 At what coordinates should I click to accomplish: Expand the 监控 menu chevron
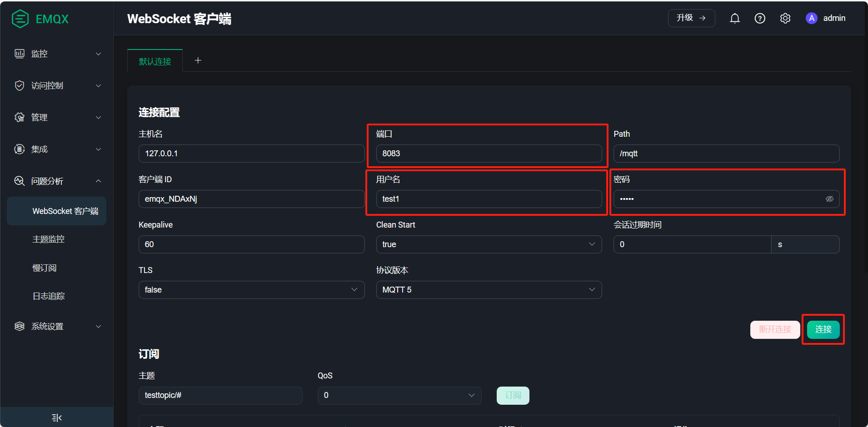tap(98, 54)
